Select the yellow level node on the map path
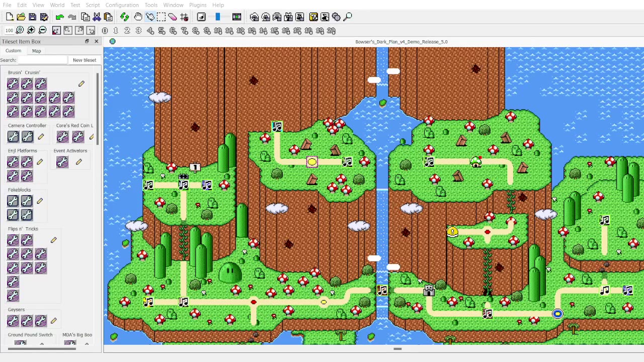Image resolution: width=644 pixels, height=362 pixels. click(x=312, y=162)
